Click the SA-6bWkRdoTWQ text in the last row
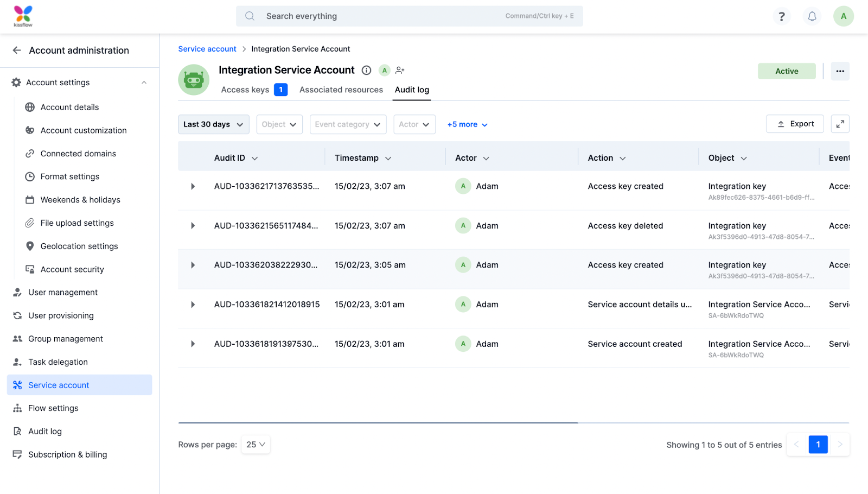This screenshot has height=494, width=868. tap(736, 355)
